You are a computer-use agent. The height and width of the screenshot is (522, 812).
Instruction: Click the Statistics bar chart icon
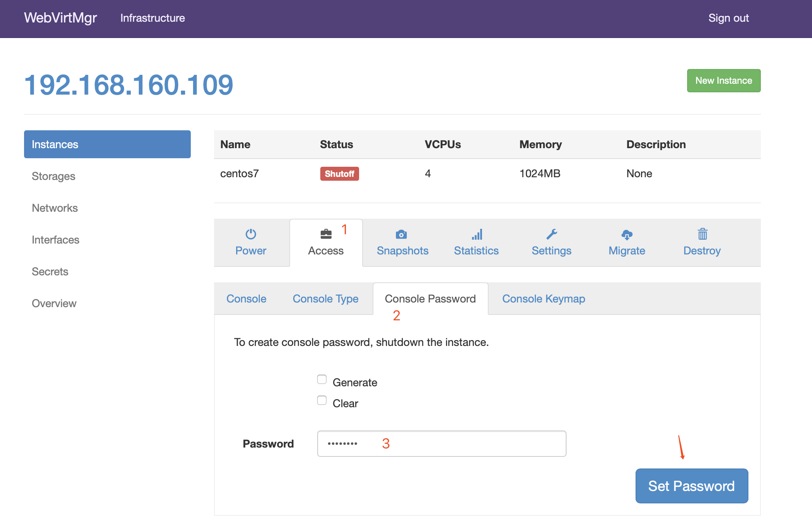point(477,234)
